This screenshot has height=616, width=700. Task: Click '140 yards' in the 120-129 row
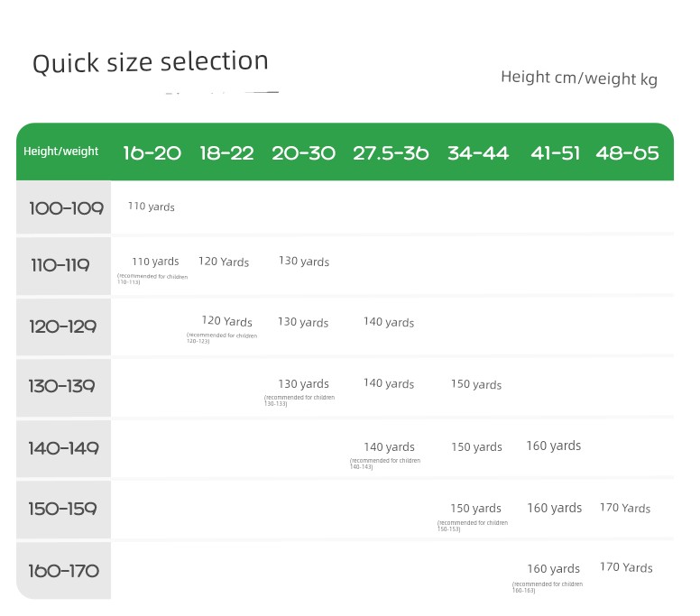tap(389, 322)
